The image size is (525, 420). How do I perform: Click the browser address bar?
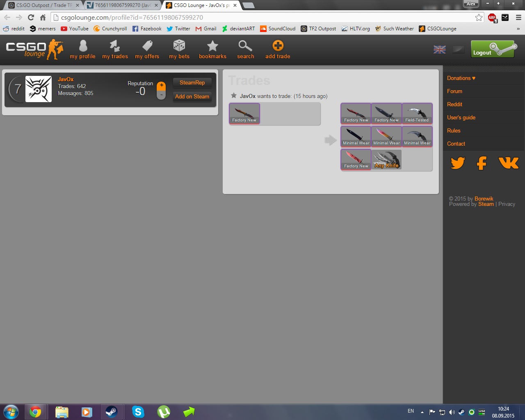(262, 17)
